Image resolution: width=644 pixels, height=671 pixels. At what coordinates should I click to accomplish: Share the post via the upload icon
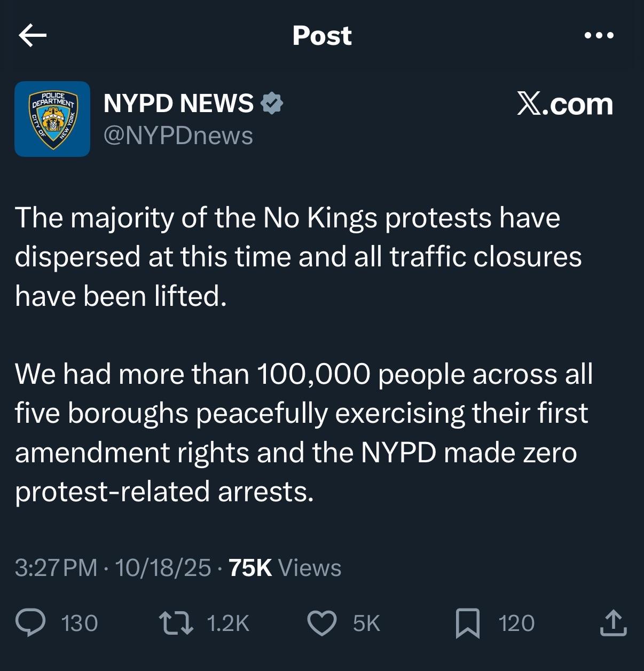[x=612, y=622]
